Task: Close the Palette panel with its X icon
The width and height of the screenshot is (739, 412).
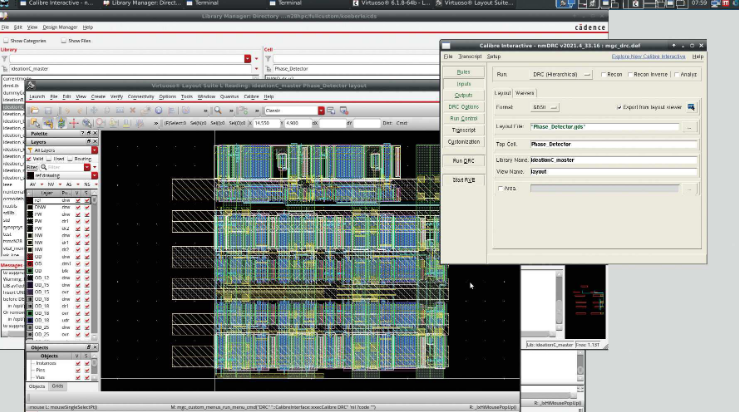Action: point(95,133)
